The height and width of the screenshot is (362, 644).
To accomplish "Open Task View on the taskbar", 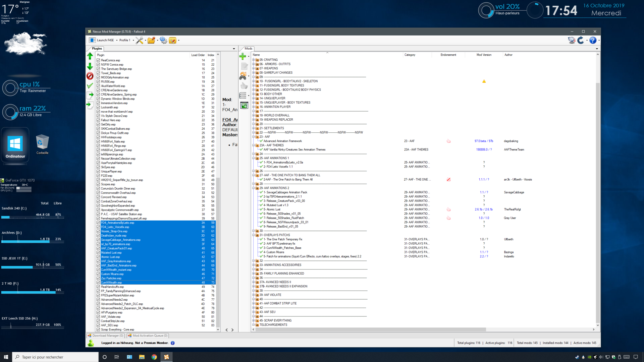I will 117,357.
